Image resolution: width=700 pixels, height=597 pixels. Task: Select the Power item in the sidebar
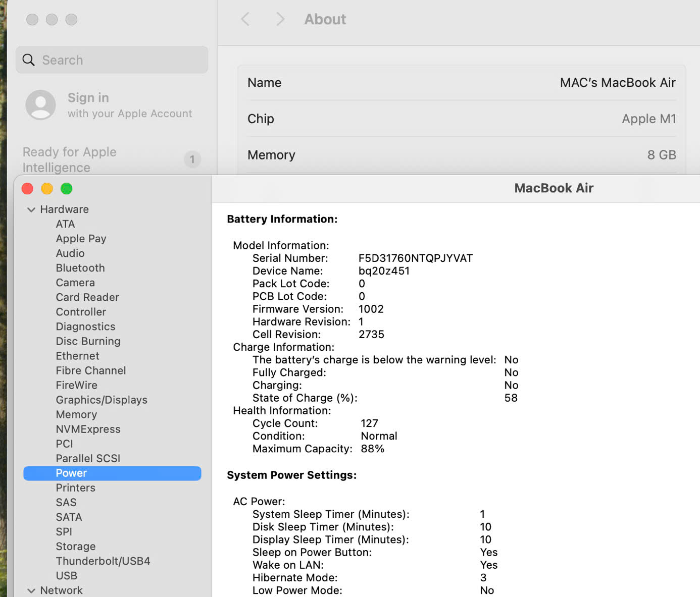(71, 473)
